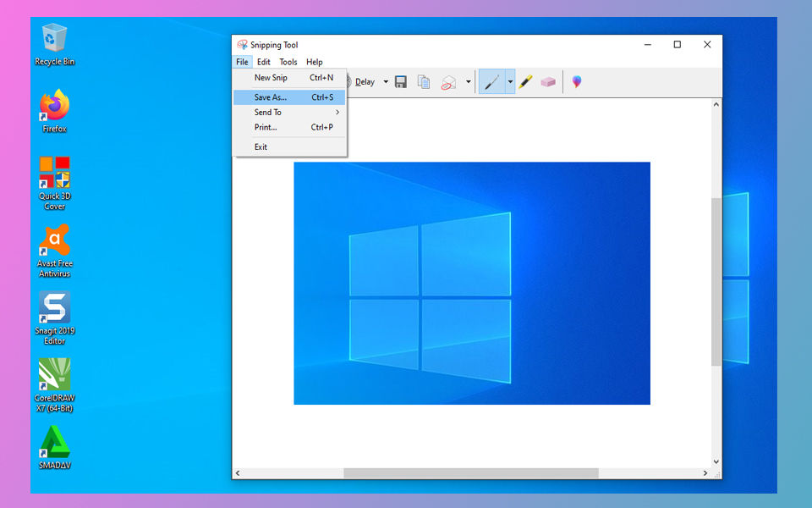
Task: Select the Highlighter tool
Action: tap(525, 81)
